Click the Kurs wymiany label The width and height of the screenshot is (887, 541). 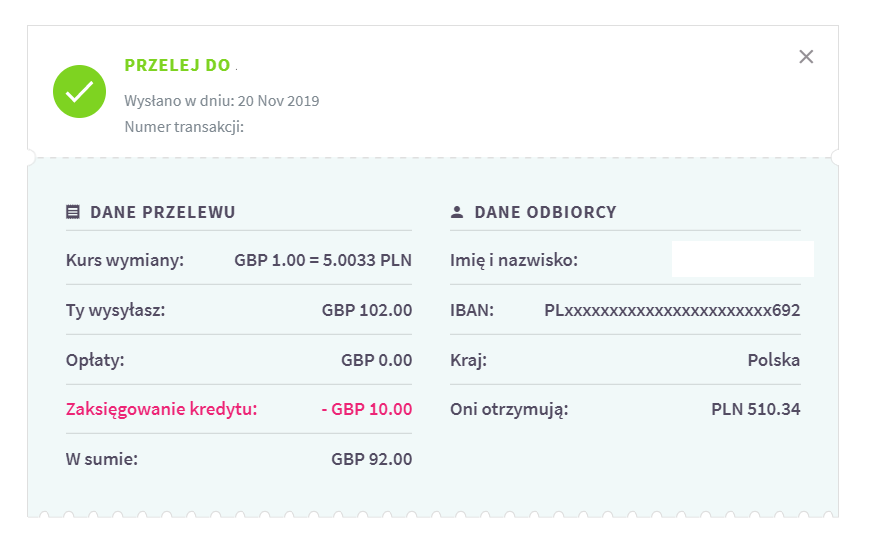pos(125,261)
